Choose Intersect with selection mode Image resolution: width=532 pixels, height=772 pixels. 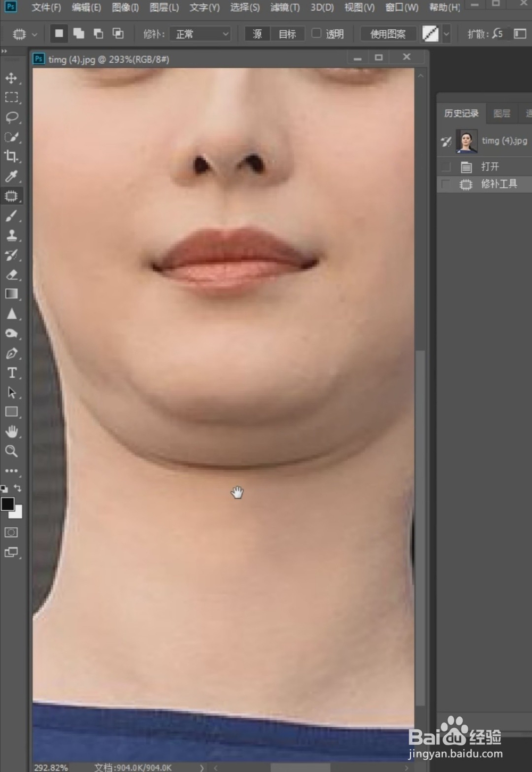[118, 34]
